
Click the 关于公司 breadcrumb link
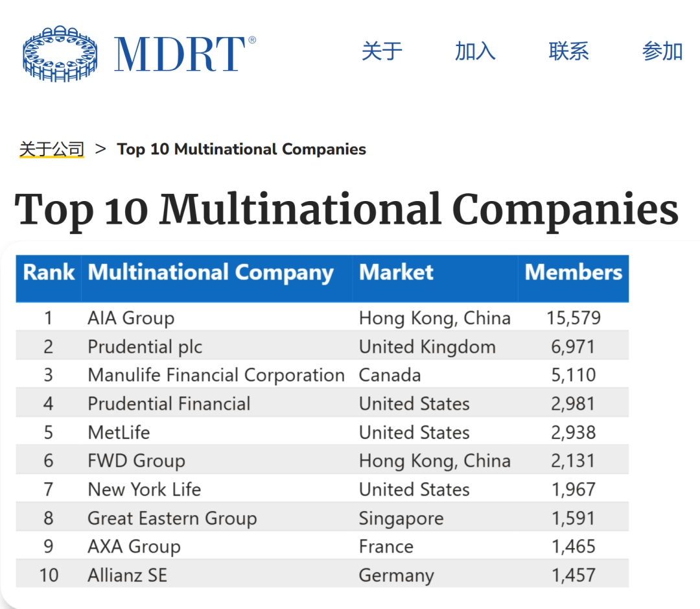[51, 149]
